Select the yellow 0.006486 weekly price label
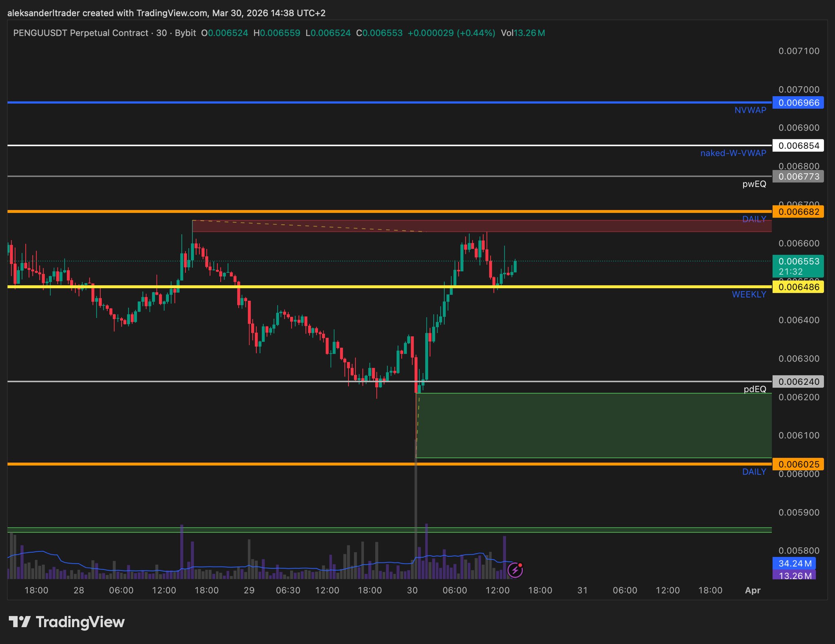 798,287
